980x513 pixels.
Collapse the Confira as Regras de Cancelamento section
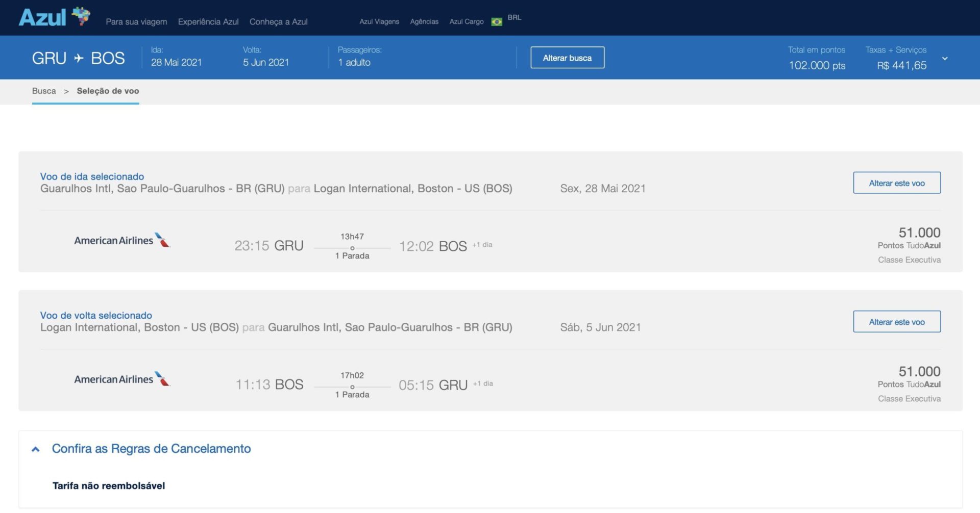36,449
